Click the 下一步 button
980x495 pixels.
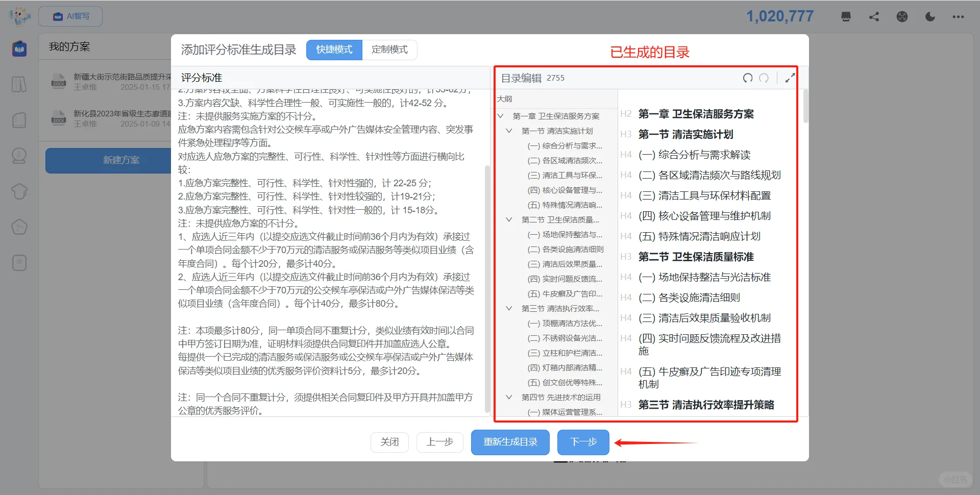583,442
